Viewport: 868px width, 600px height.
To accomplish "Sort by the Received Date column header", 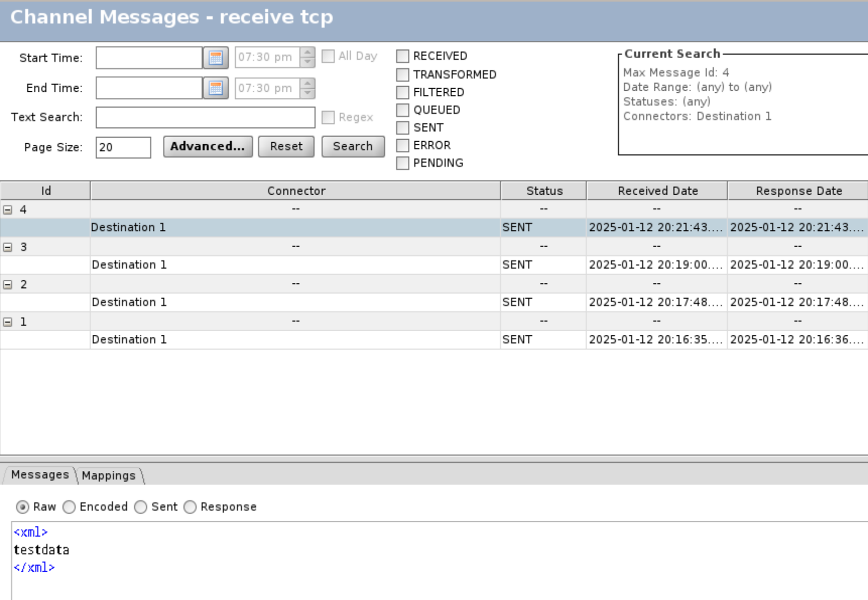I will pos(657,191).
